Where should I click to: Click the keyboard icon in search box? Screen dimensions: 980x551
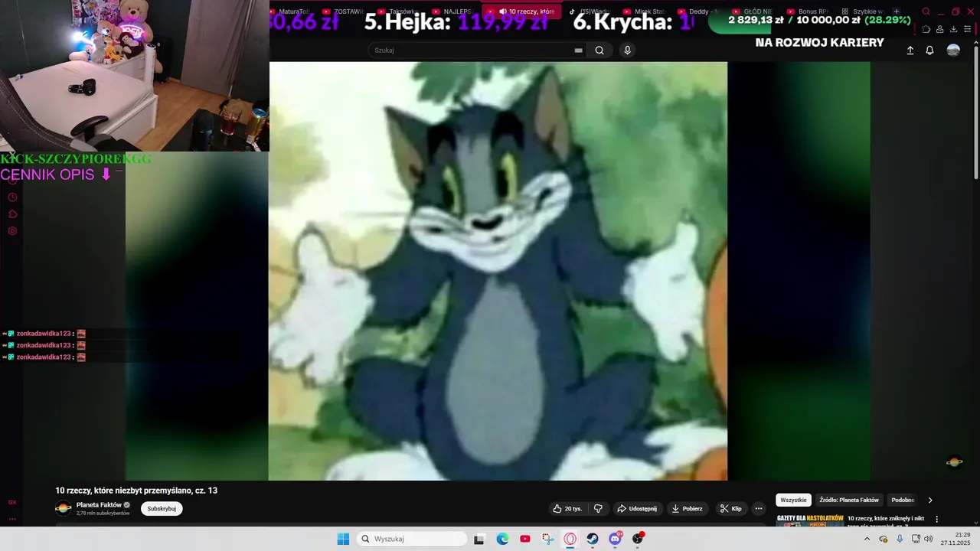point(579,51)
